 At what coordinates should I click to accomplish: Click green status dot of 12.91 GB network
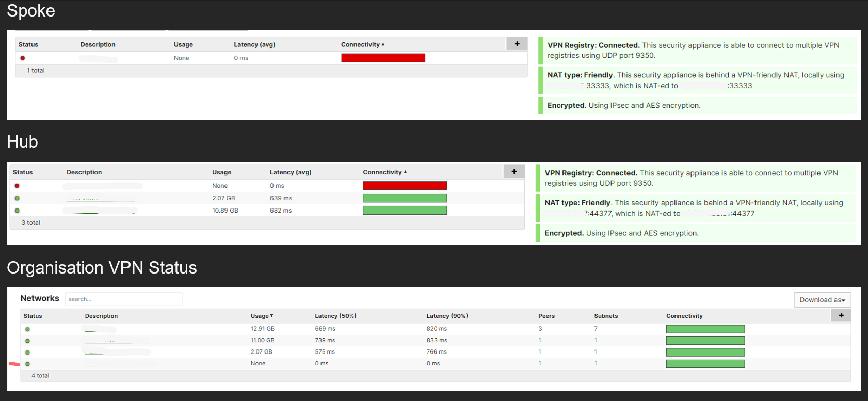click(x=27, y=329)
